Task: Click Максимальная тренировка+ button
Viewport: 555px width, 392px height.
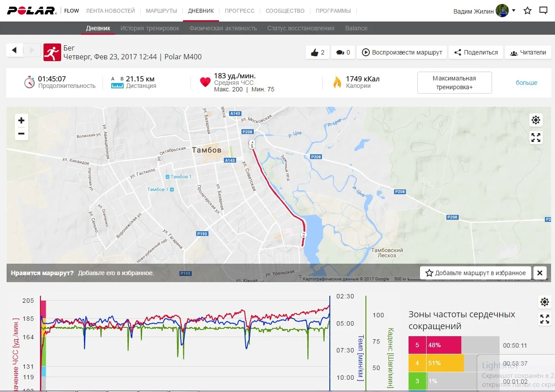Action: coord(454,83)
